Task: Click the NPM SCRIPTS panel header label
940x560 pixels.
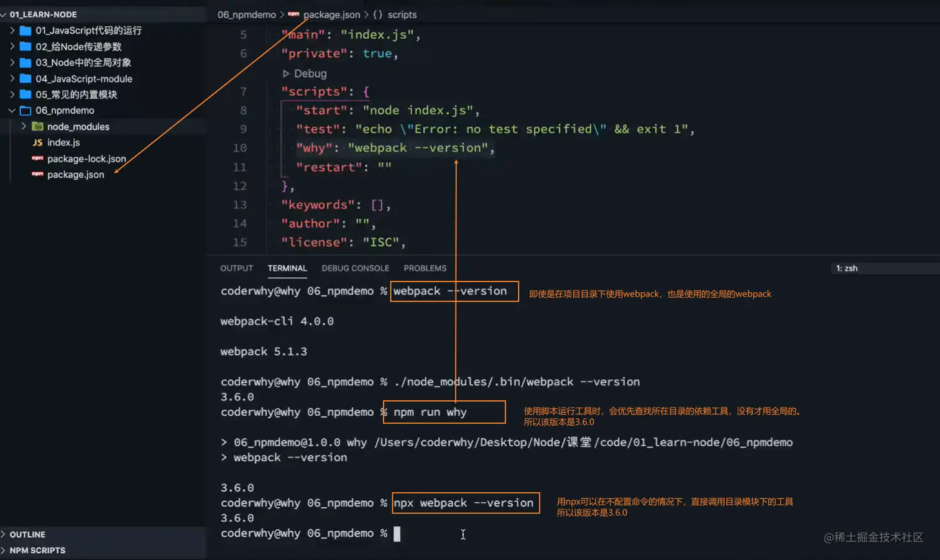Action: 37,551
